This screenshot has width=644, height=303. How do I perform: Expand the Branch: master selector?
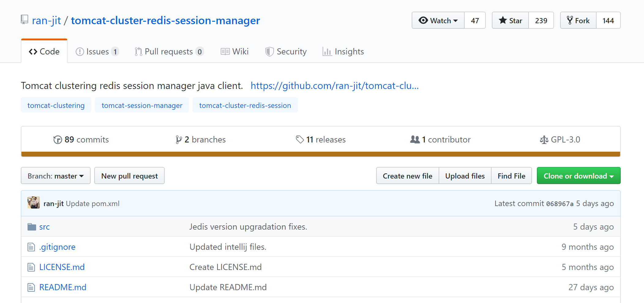[x=55, y=176]
